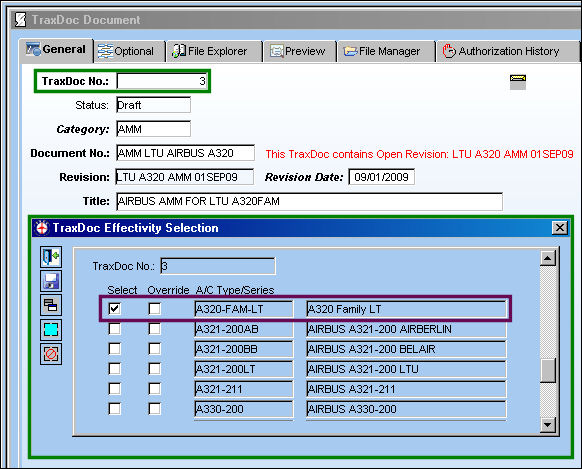Switch to the Optional tab
Image resolution: width=582 pixels, height=469 pixels.
point(126,51)
